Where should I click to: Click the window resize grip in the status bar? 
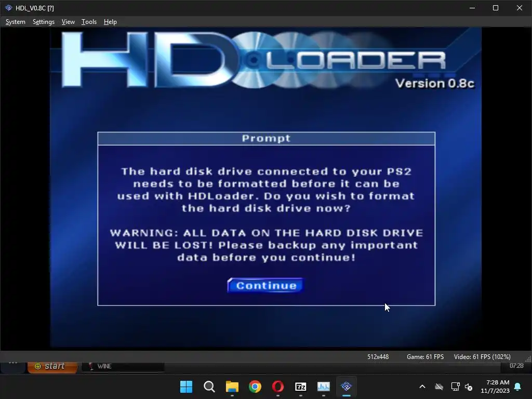click(528, 358)
